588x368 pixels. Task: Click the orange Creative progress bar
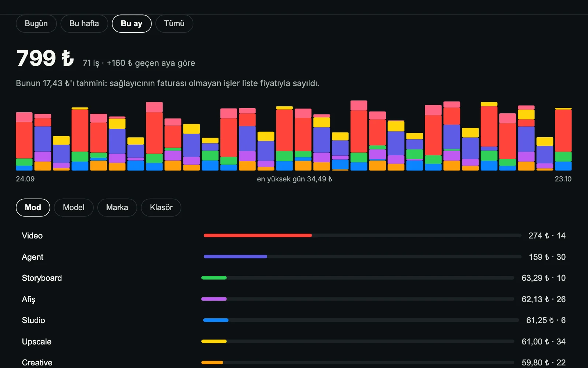click(x=212, y=362)
